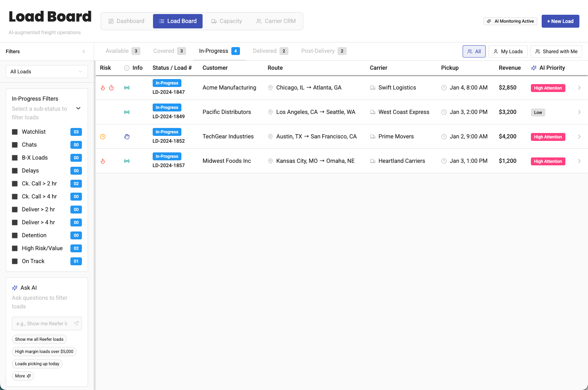The width and height of the screenshot is (588, 390).
Task: Select the My Loads view button
Action: point(508,51)
